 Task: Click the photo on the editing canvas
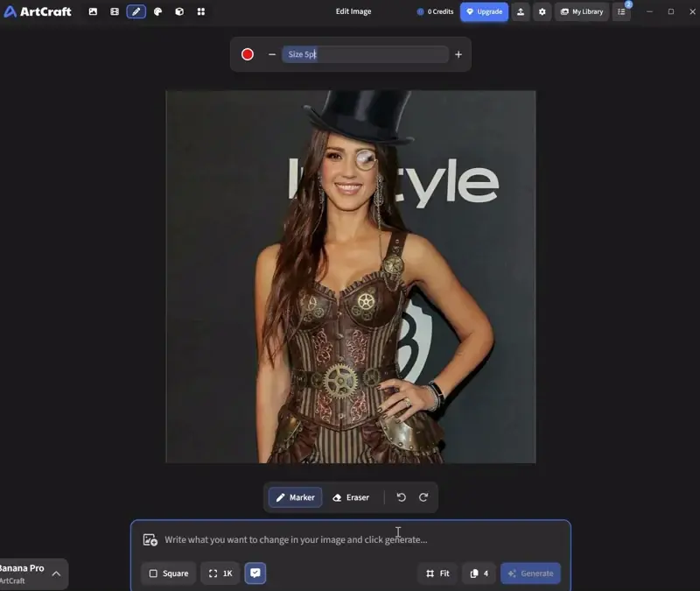pyautogui.click(x=351, y=277)
